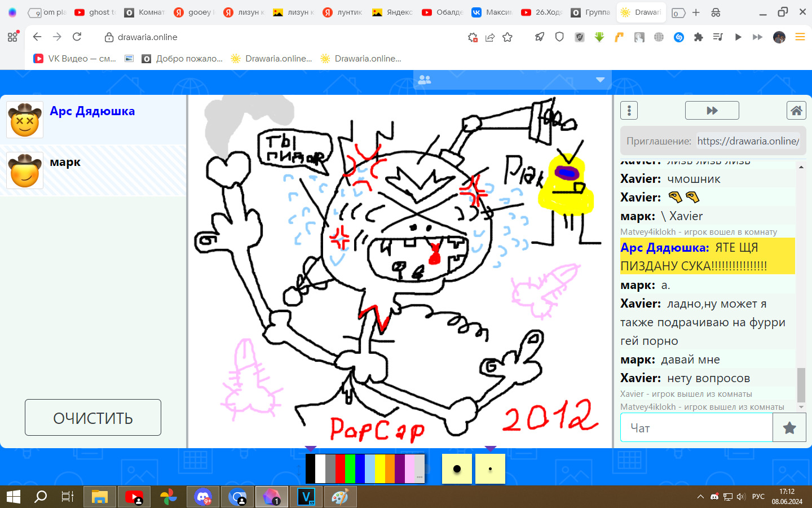Pick the white color swatch

pos(320,468)
